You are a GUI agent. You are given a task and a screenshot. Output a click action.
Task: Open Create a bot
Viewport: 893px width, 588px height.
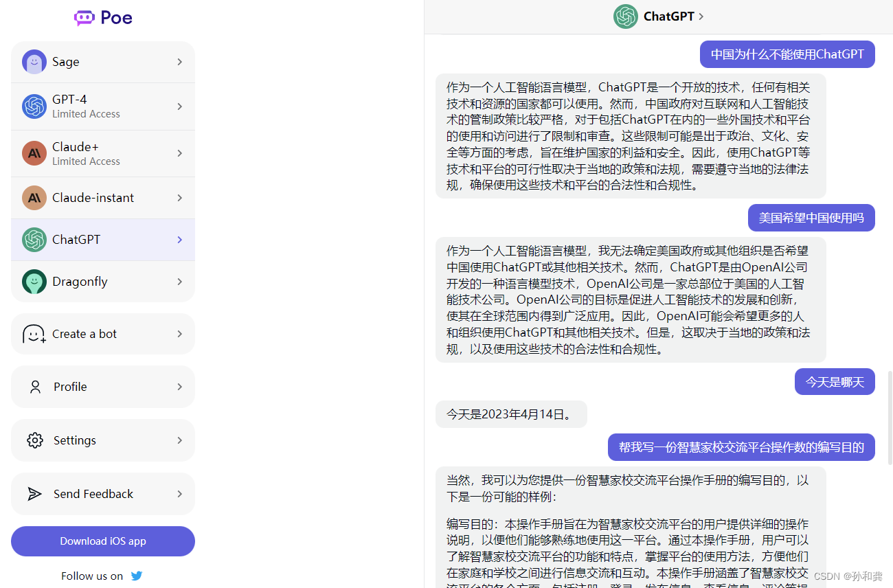pyautogui.click(x=103, y=334)
